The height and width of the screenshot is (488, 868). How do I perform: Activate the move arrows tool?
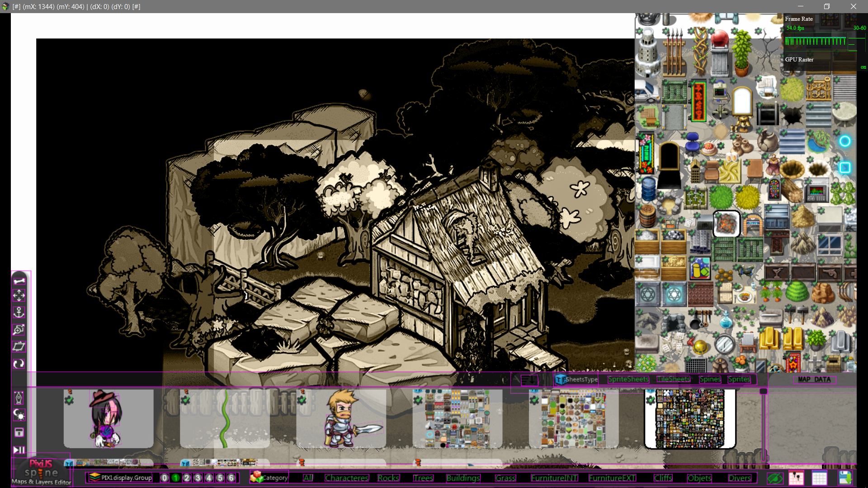point(19,296)
